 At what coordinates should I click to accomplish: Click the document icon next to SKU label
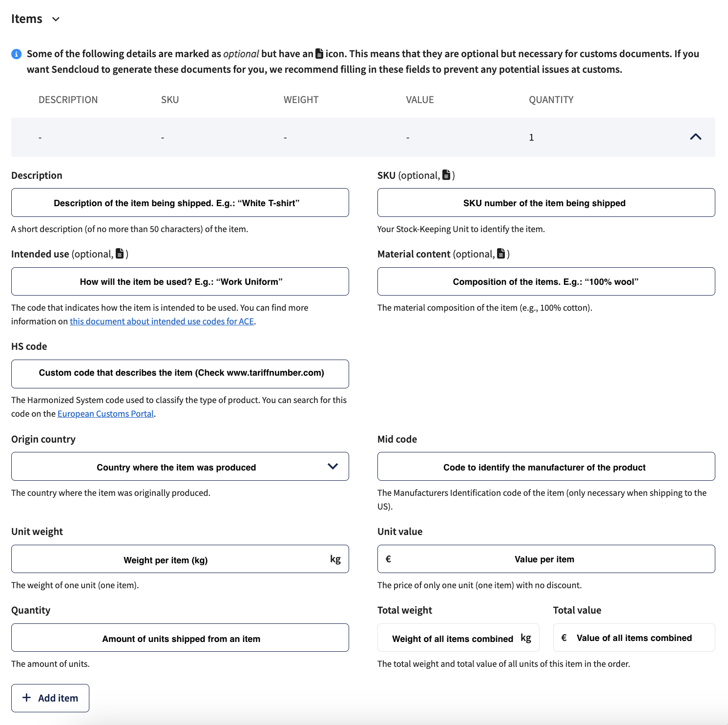click(446, 175)
